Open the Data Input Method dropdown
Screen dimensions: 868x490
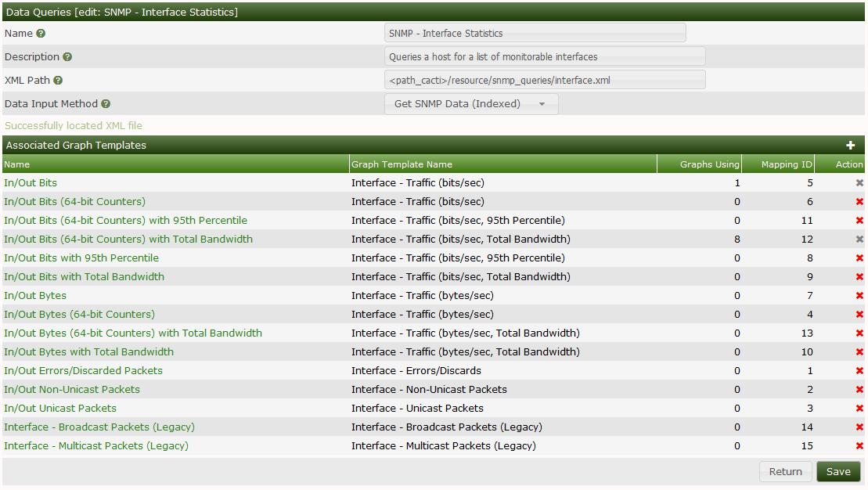pos(470,103)
